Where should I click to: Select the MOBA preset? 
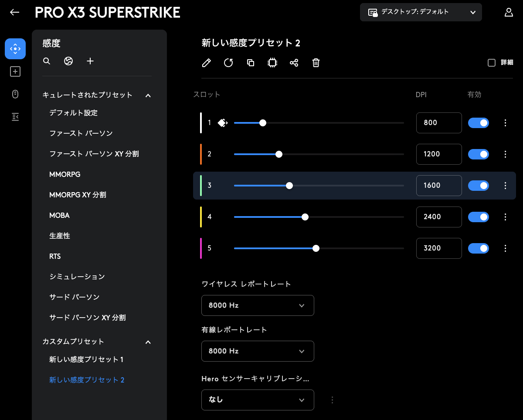[x=59, y=215]
